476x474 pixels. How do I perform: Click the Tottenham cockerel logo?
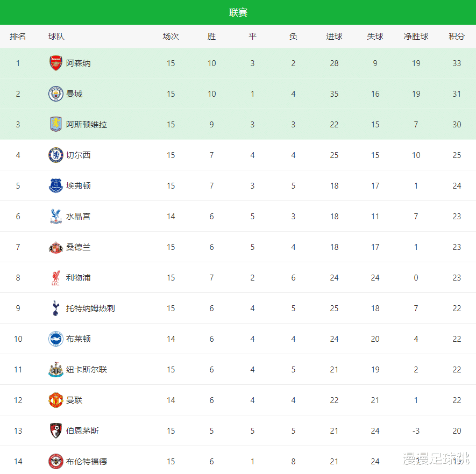[x=56, y=308]
